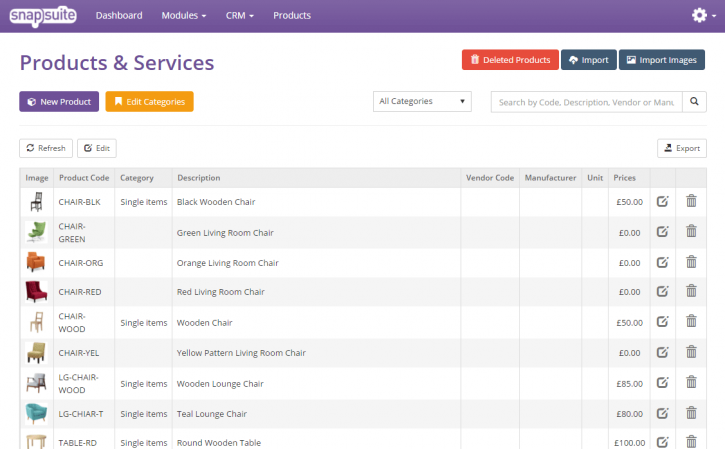
Task: Edit the CHAIR-BLK product row
Action: point(663,202)
